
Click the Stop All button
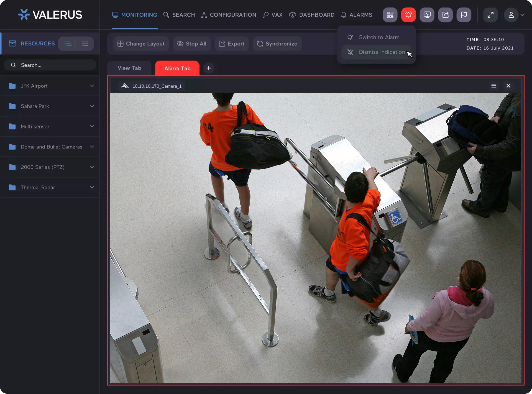click(192, 44)
